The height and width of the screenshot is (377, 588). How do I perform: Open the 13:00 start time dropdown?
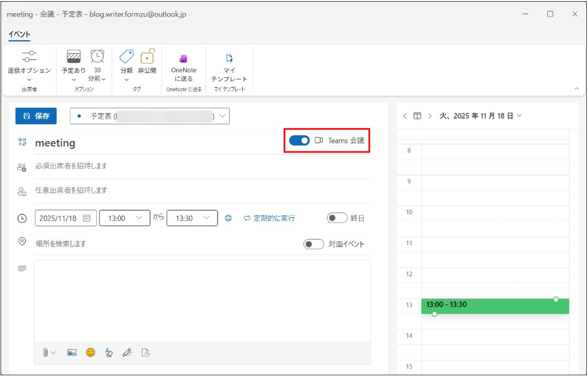[124, 218]
